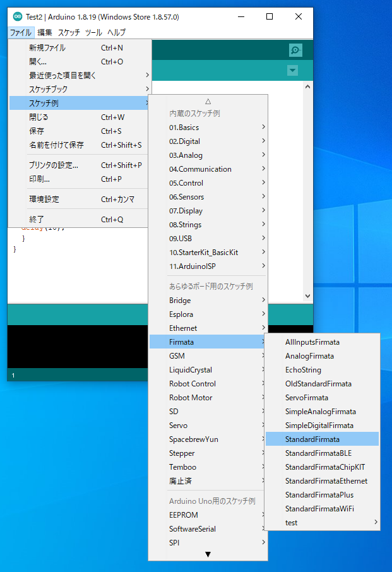Open Robot Control examples
Image resolution: width=392 pixels, height=572 pixels.
click(x=208, y=383)
